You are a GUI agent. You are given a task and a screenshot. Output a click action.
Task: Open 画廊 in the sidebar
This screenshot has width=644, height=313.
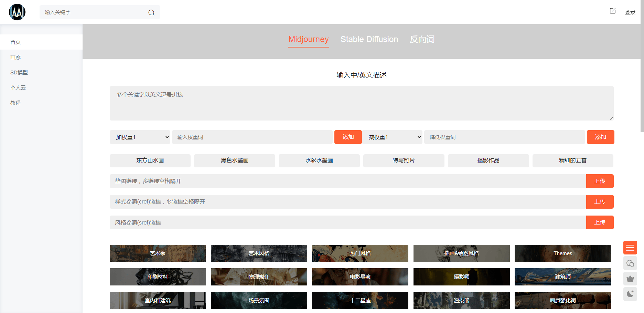coord(15,57)
